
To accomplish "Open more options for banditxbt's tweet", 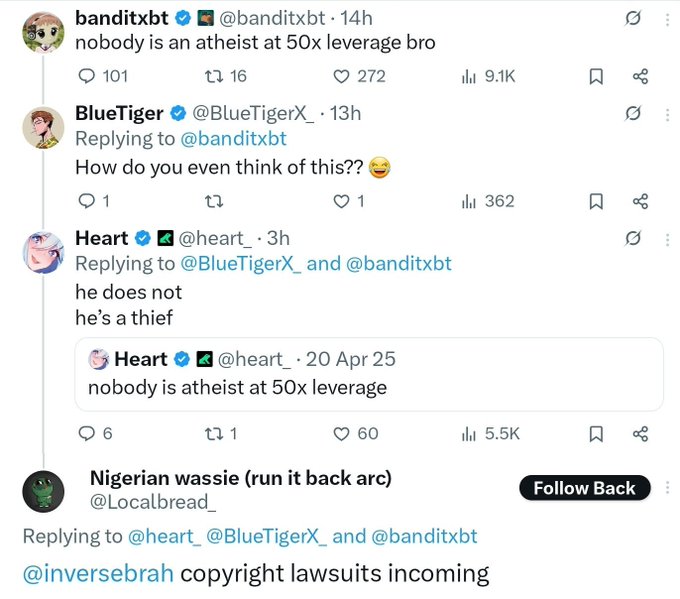I will [667, 18].
